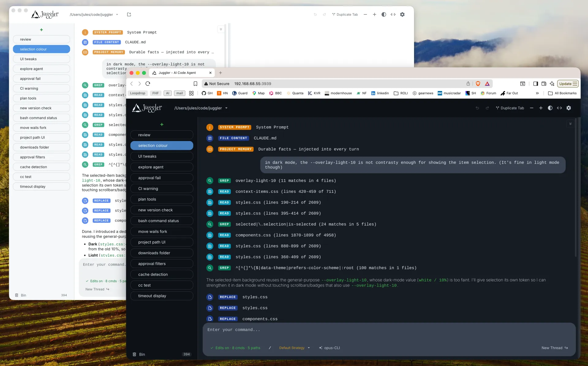Select 'UI tweaks' thread in front sidebar
The height and width of the screenshot is (366, 588).
click(162, 156)
